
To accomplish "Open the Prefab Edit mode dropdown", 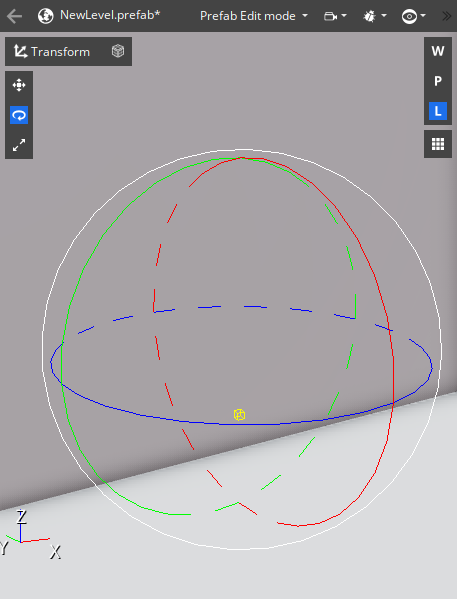I will pyautogui.click(x=254, y=16).
